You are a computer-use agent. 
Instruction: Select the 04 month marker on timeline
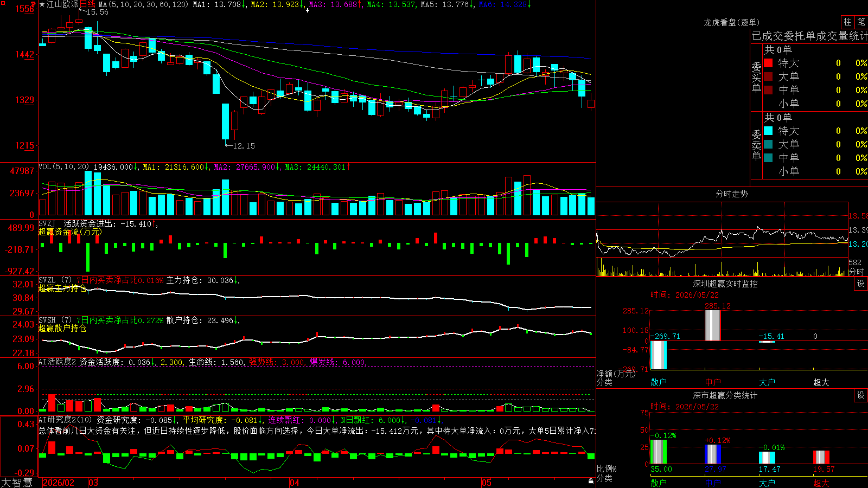[x=295, y=483]
